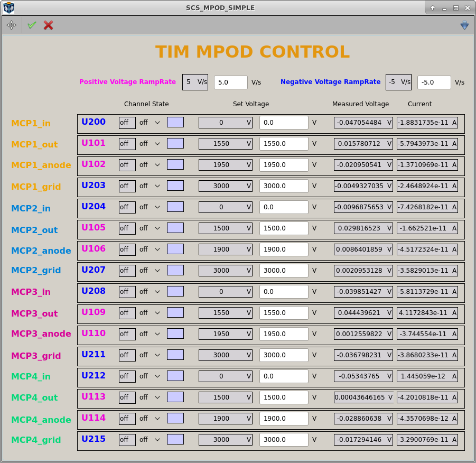Click the blue down-arrow icon in toolbar
The width and height of the screenshot is (476, 463).
click(x=464, y=25)
